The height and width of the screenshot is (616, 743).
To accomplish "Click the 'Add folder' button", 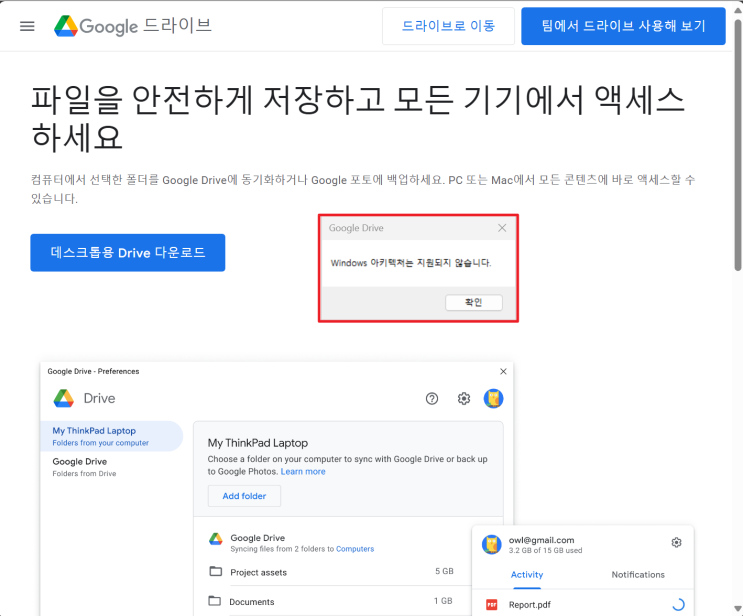I will click(244, 496).
